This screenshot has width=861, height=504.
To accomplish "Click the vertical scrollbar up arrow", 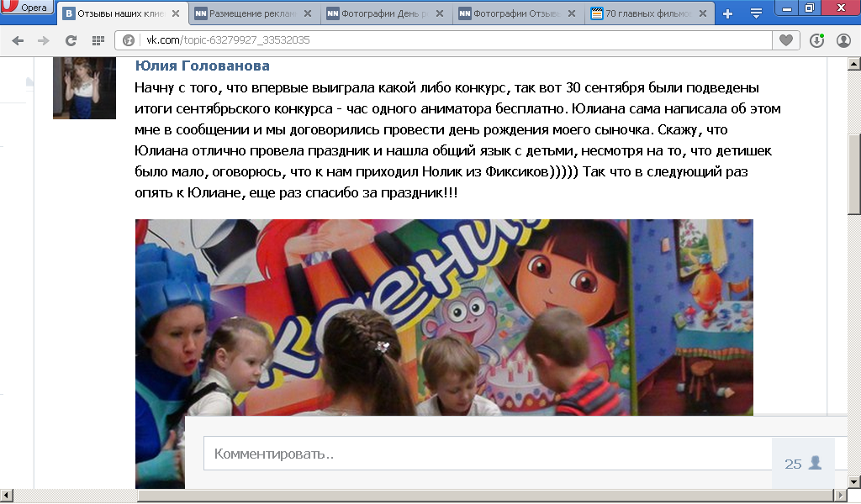I will pyautogui.click(x=854, y=64).
